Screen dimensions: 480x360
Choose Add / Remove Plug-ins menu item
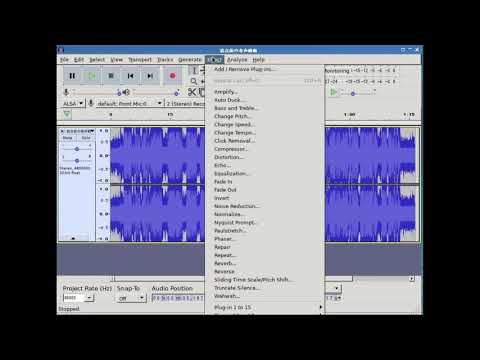click(x=265, y=69)
